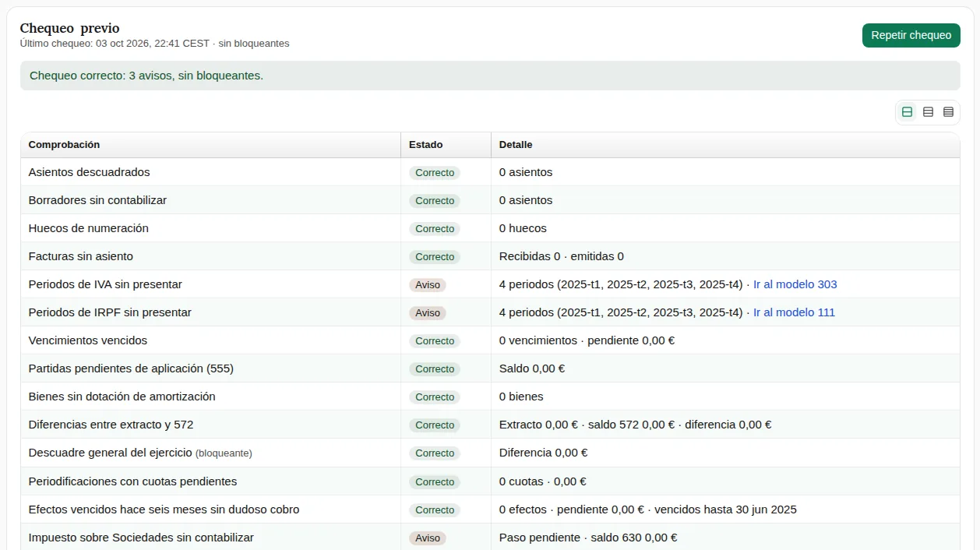980x550 pixels.
Task: Open the Ir al modelo 303 link
Action: [795, 284]
